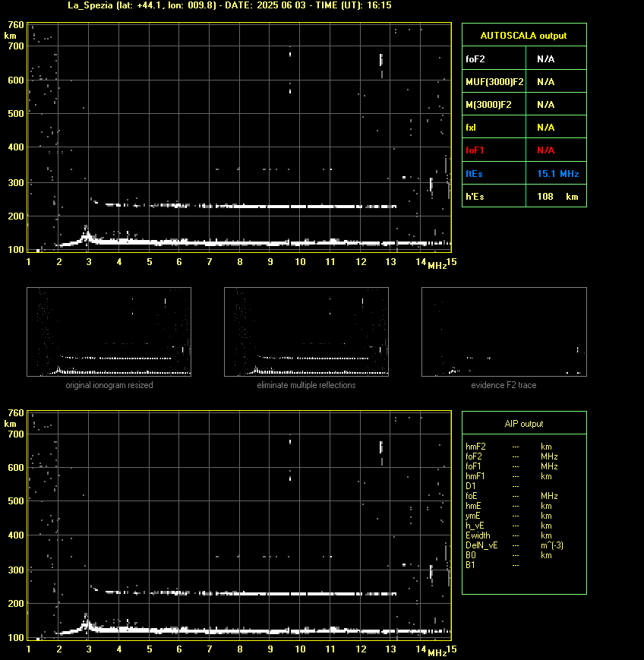Click the Es peak near 3 MHz in the bottom ionogram
The height and width of the screenshot is (660, 644).
click(87, 622)
